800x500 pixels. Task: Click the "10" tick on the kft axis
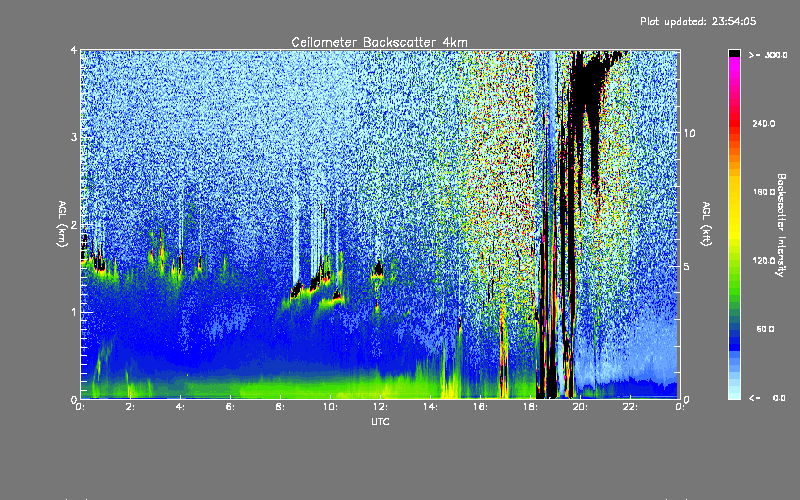pos(689,133)
